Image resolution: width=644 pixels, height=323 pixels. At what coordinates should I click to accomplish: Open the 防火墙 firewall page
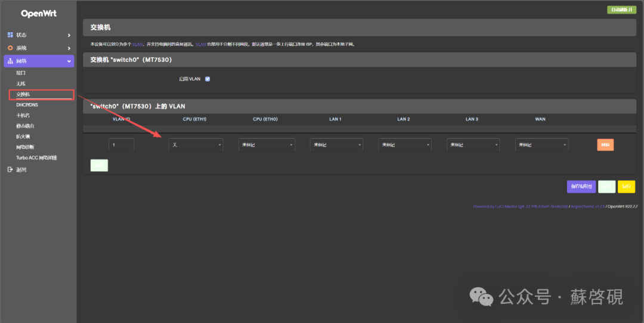click(23, 136)
